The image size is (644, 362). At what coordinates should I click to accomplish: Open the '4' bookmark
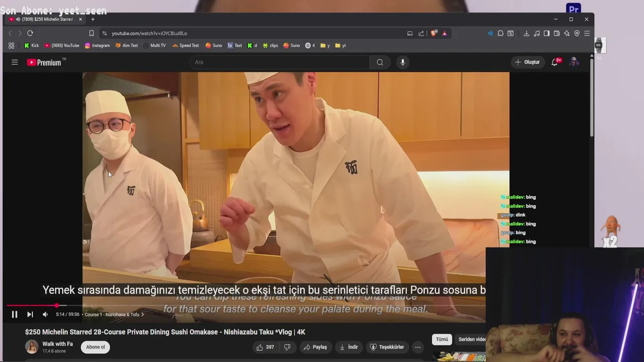pyautogui.click(x=310, y=45)
